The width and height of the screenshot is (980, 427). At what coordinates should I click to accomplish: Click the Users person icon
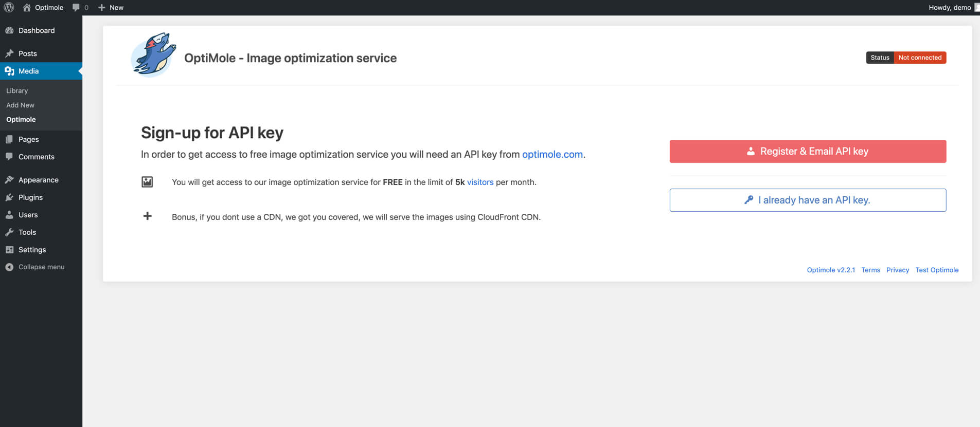tap(9, 215)
